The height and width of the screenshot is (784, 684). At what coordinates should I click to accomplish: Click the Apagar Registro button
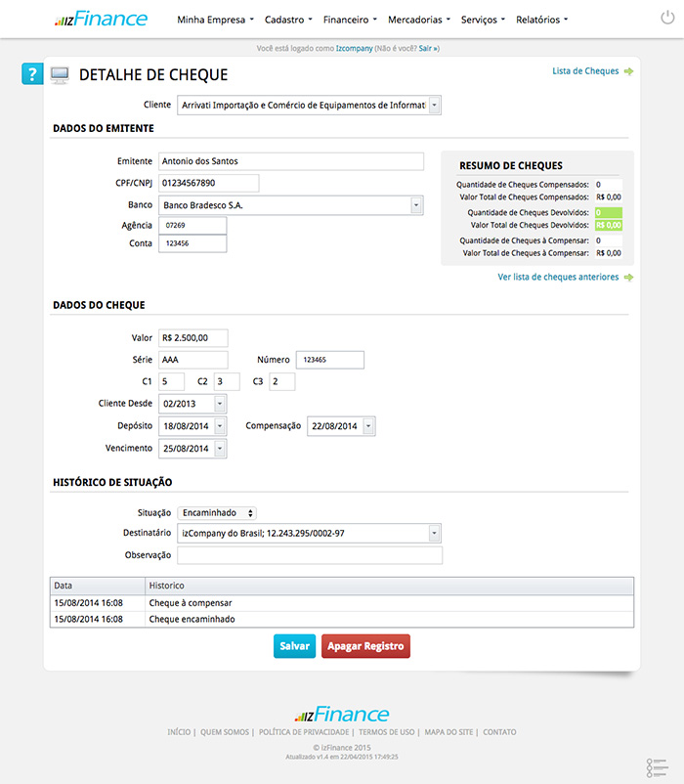click(365, 646)
